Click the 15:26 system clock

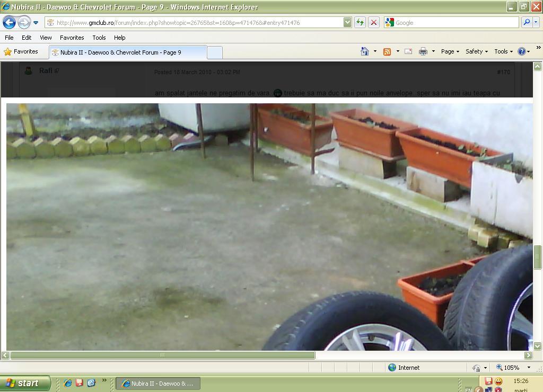click(521, 381)
